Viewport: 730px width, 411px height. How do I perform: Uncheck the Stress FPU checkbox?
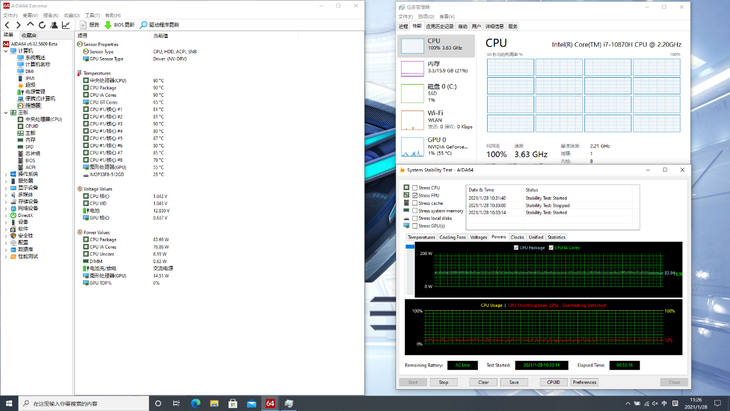[x=415, y=195]
